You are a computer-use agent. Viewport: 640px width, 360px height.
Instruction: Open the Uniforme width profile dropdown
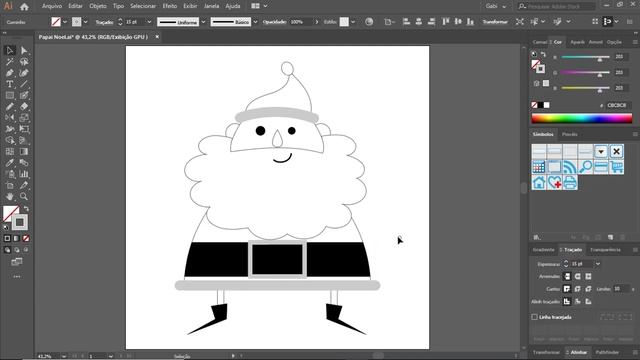click(203, 22)
